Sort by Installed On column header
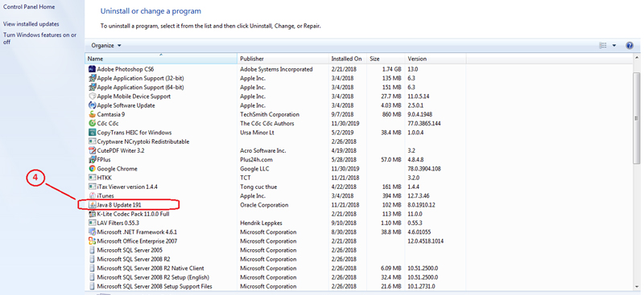 [348, 59]
